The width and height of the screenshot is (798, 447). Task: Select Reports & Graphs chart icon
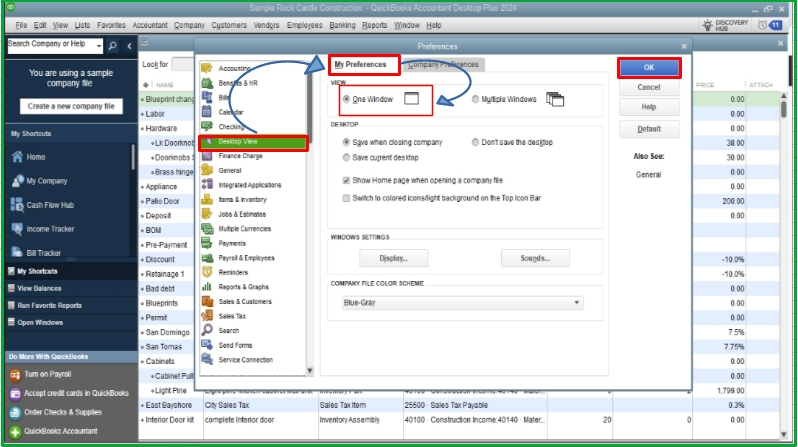[207, 287]
